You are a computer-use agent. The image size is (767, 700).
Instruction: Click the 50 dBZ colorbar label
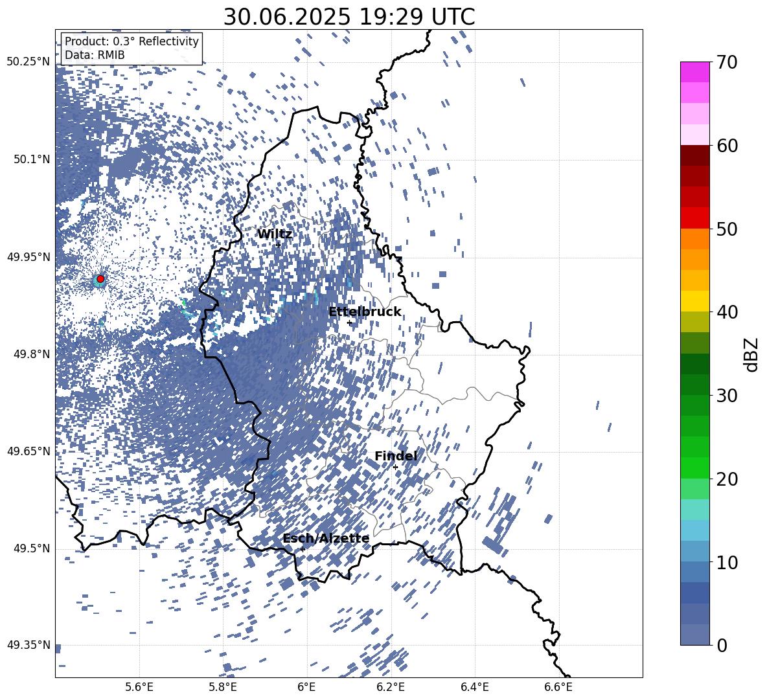727,229
